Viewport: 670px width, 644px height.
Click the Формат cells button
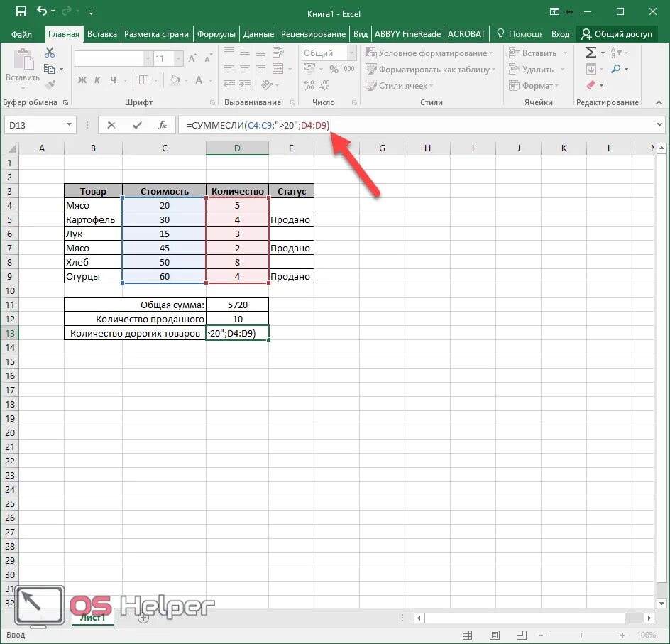534,85
